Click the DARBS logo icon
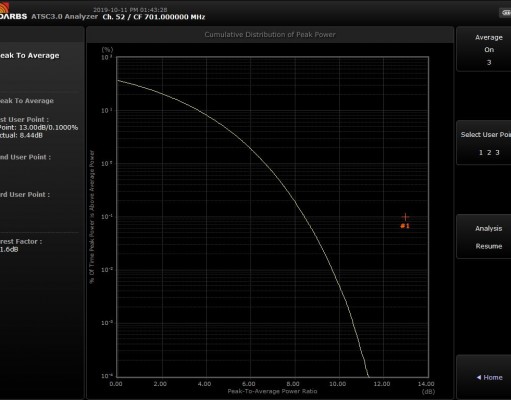The image size is (511, 400). pos(4,7)
